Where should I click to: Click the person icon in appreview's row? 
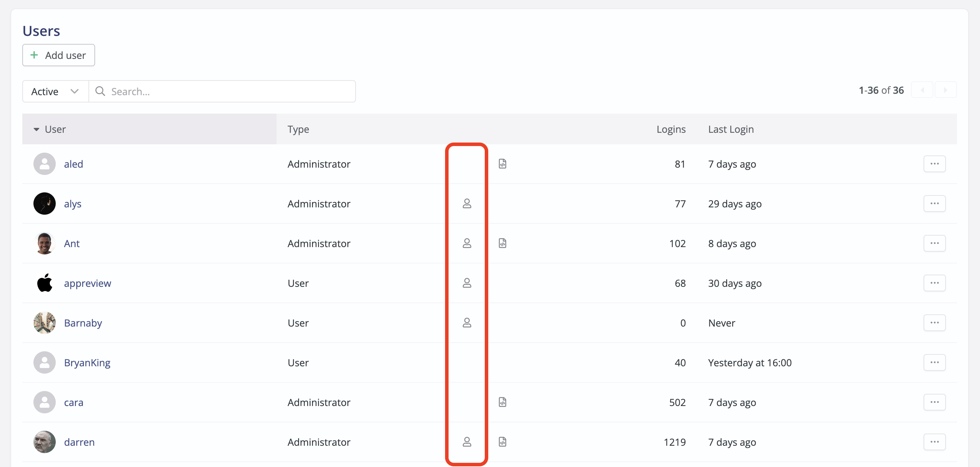coord(467,283)
